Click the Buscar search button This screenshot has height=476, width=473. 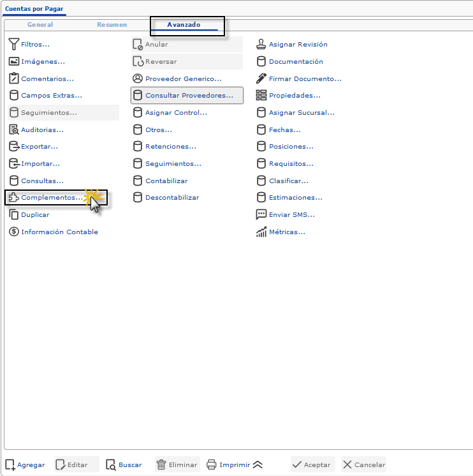124,465
